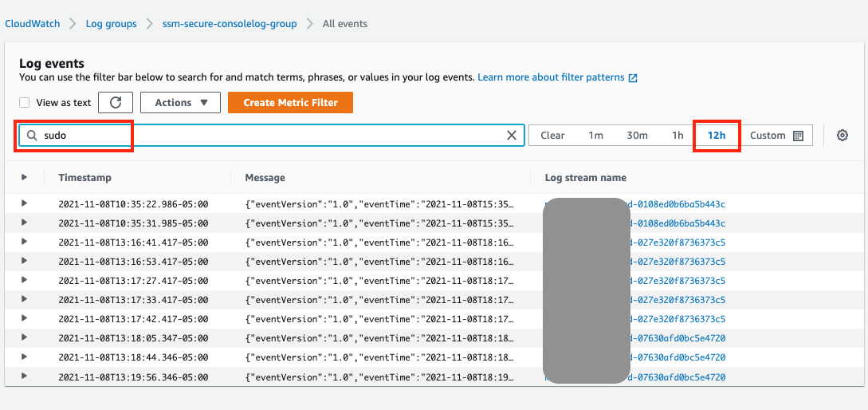This screenshot has width=868, height=410.
Task: Expand the 13:18:44.346 log event row
Action: (24, 357)
